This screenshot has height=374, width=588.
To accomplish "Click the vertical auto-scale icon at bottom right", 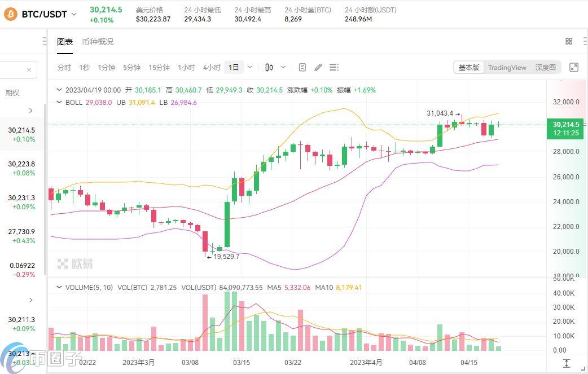I will 566,363.
